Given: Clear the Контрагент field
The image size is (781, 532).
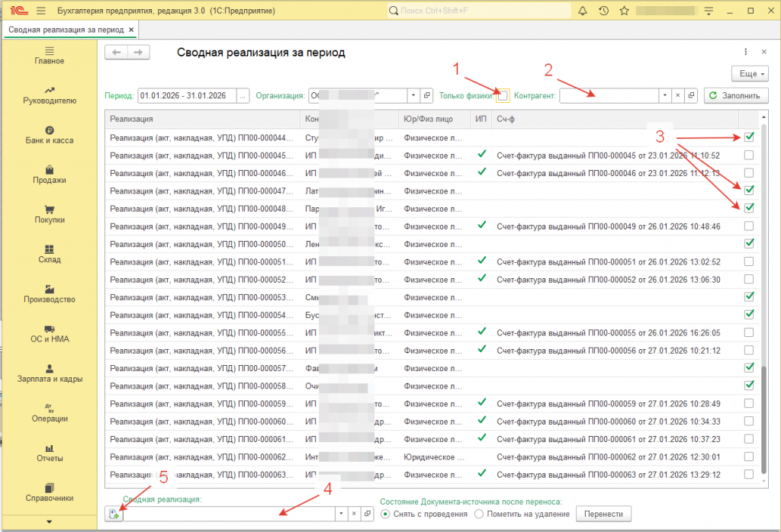Looking at the screenshot, I should point(678,95).
